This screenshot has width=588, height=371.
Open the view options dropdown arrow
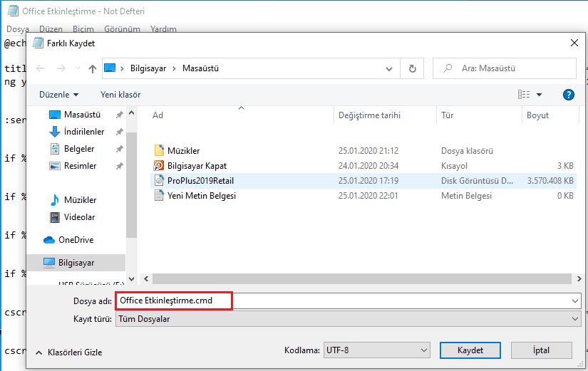(540, 95)
